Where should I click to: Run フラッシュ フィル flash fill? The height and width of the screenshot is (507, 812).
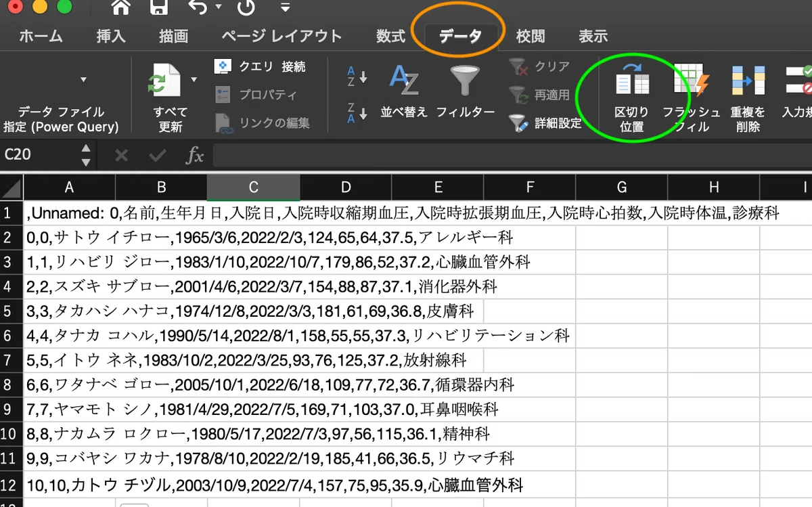click(691, 98)
